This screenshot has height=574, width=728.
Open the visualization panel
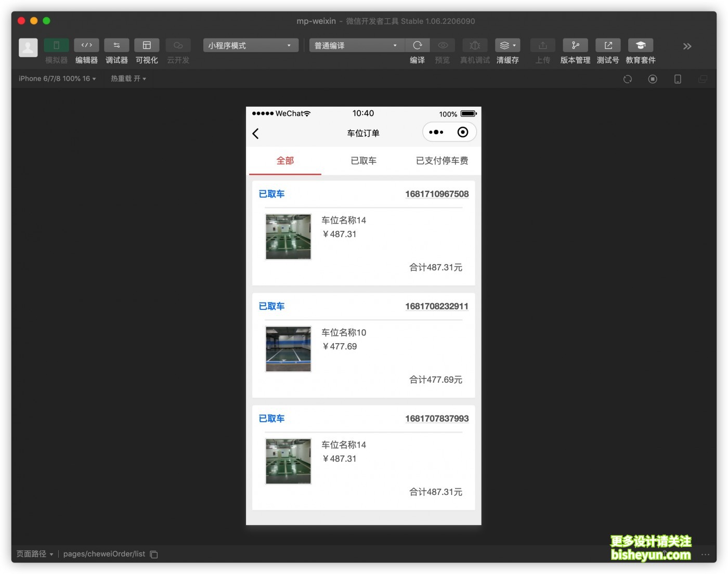point(147,46)
